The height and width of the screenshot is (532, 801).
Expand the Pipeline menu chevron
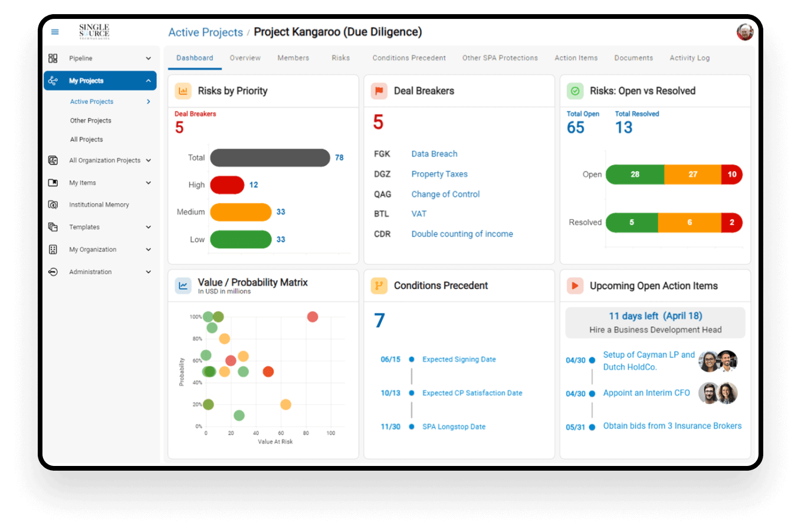[148, 58]
